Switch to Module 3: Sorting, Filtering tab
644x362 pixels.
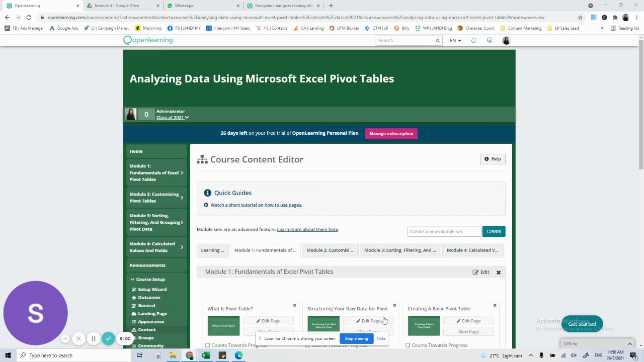point(400,250)
